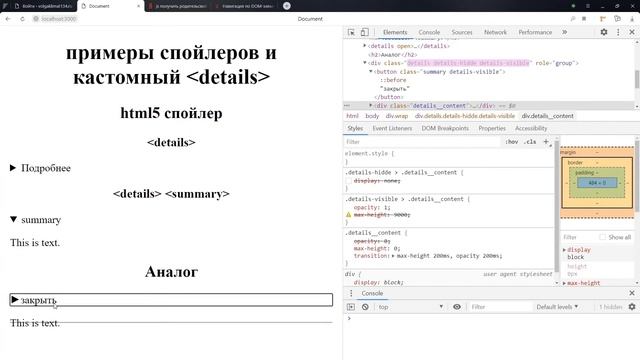Expand the details open node in DOM tree
Image resolution: width=640 pixels, height=360 pixels.
point(364,46)
